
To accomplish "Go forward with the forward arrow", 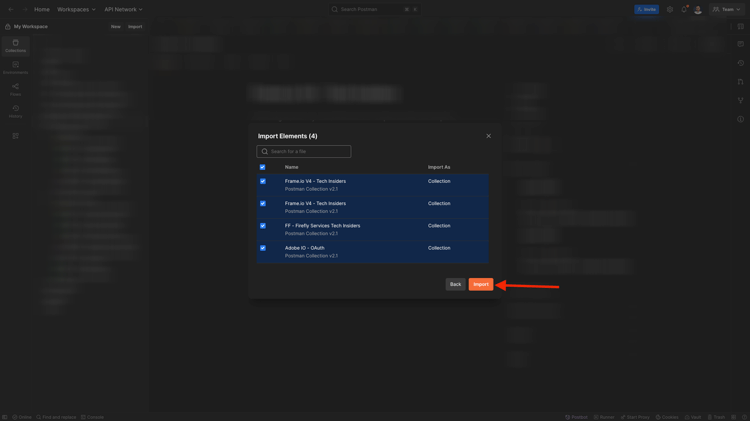I will [x=25, y=9].
